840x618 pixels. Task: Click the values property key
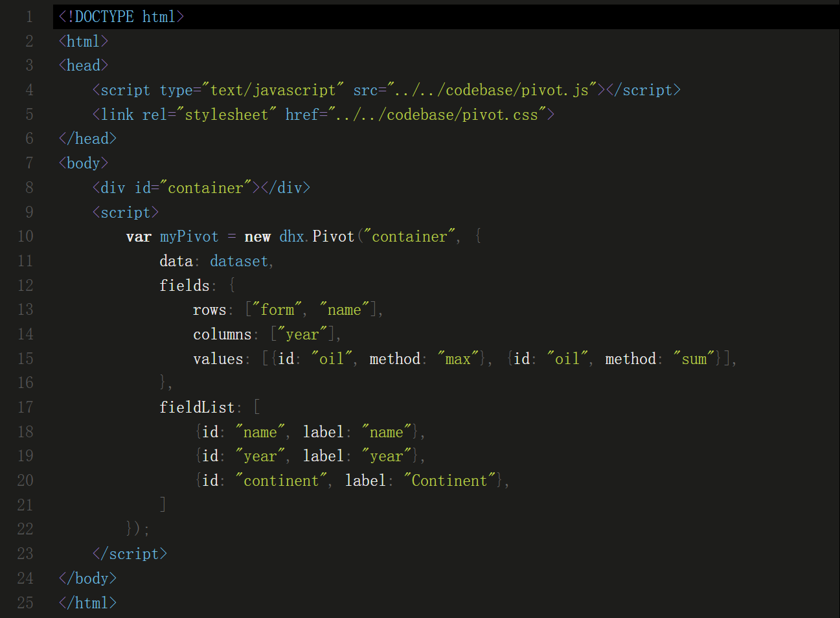pos(218,360)
